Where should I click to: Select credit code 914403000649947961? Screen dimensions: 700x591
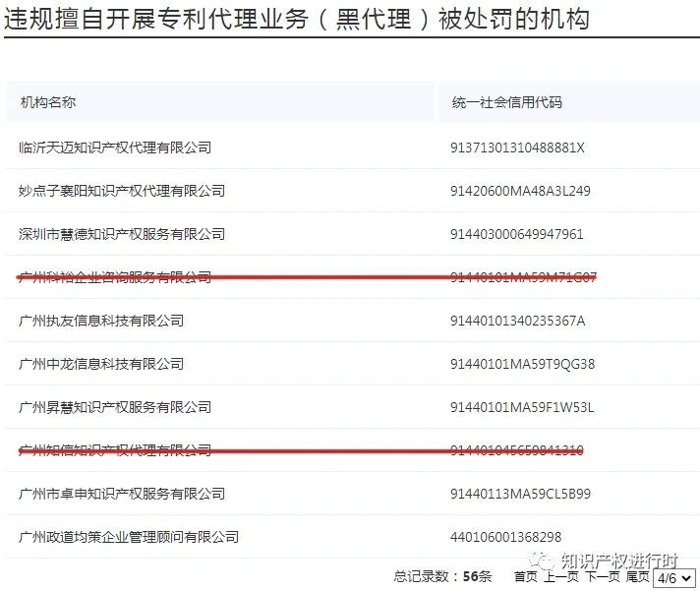pos(517,234)
